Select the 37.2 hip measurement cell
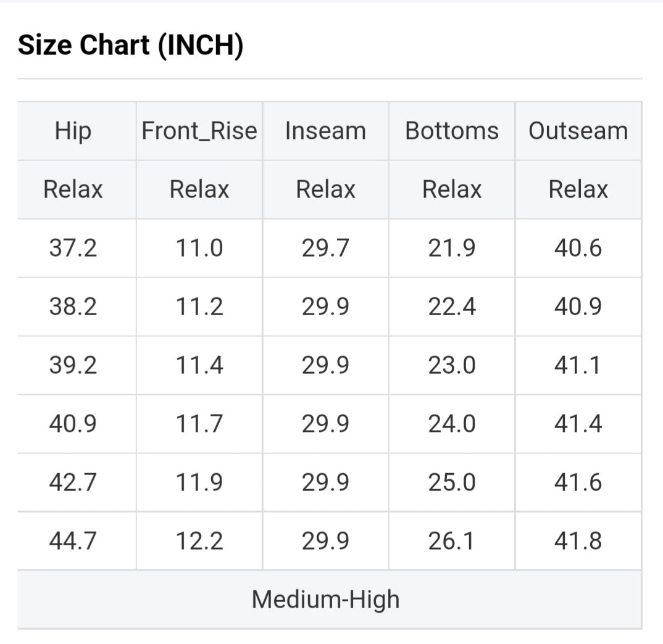This screenshot has height=644, width=663. coord(73,248)
